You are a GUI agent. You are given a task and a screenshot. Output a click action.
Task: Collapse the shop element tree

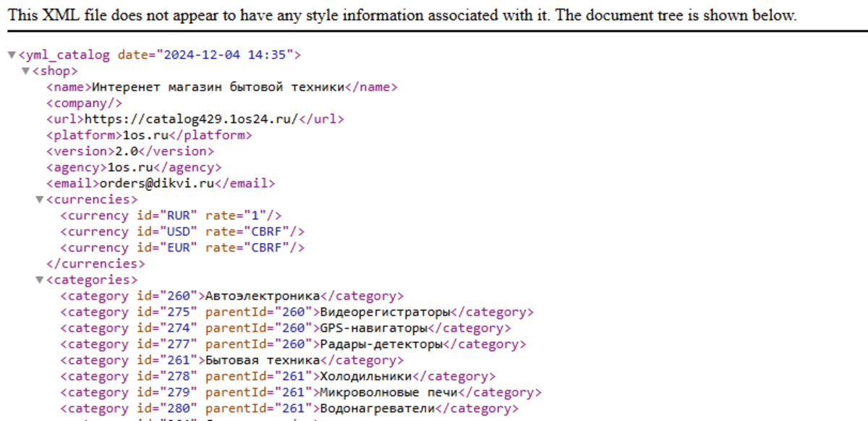point(26,72)
